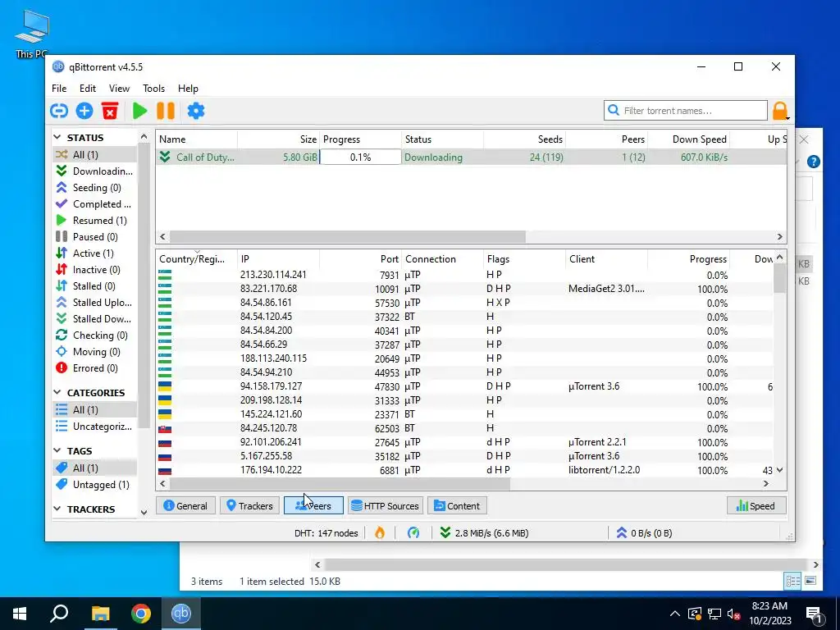The height and width of the screenshot is (630, 840).
Task: Switch to the Content tab
Action: (457, 505)
